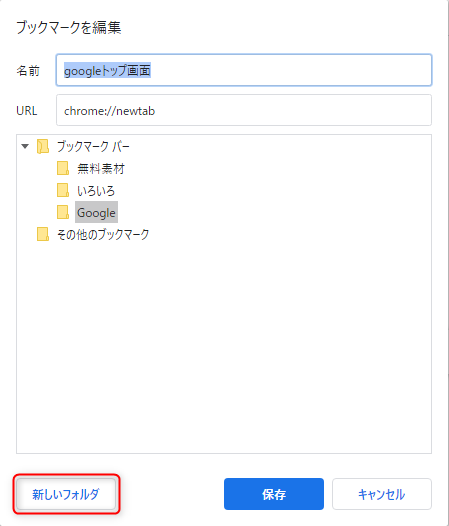The image size is (449, 526).
Task: Create a folder with 新しいフォルダ button
Action: [66, 494]
